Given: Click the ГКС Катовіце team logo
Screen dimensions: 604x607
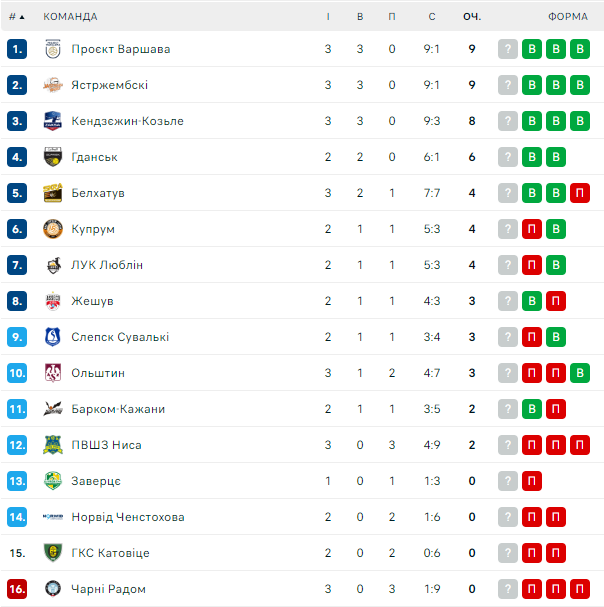Looking at the screenshot, I should tap(53, 553).
